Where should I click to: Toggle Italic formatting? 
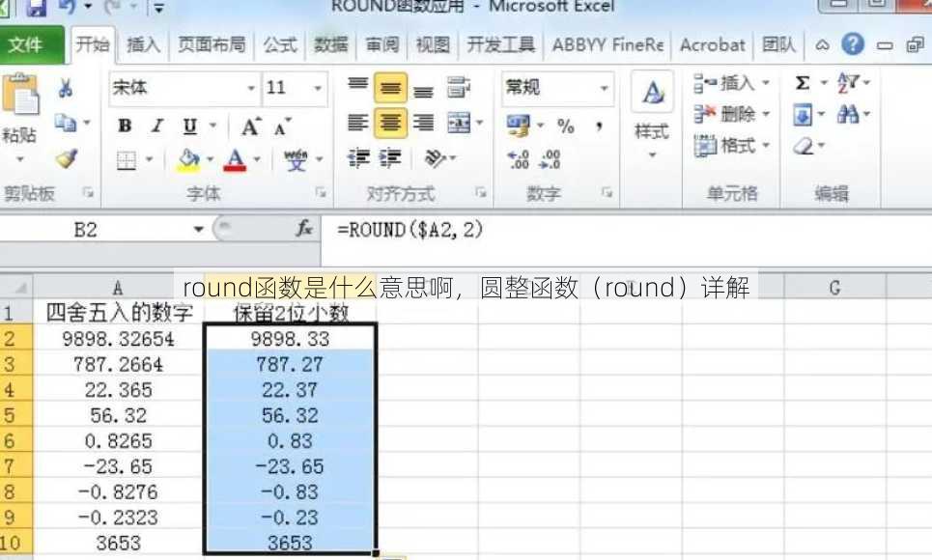pyautogui.click(x=156, y=126)
